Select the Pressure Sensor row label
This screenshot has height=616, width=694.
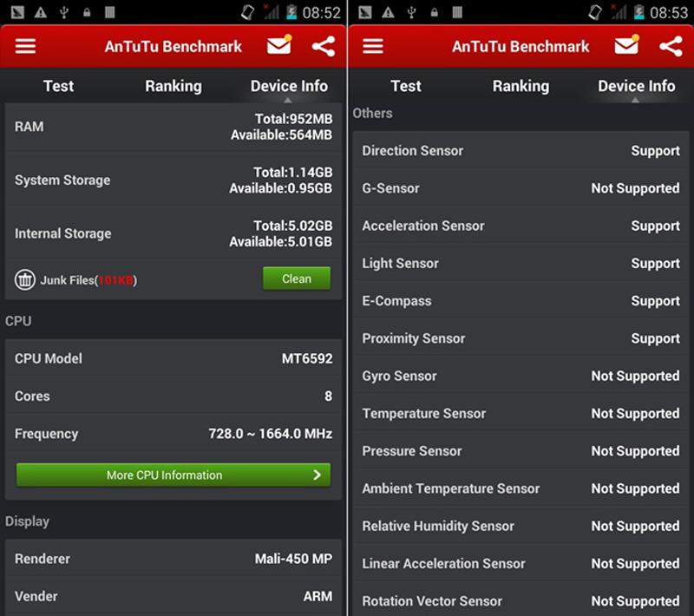tap(411, 451)
